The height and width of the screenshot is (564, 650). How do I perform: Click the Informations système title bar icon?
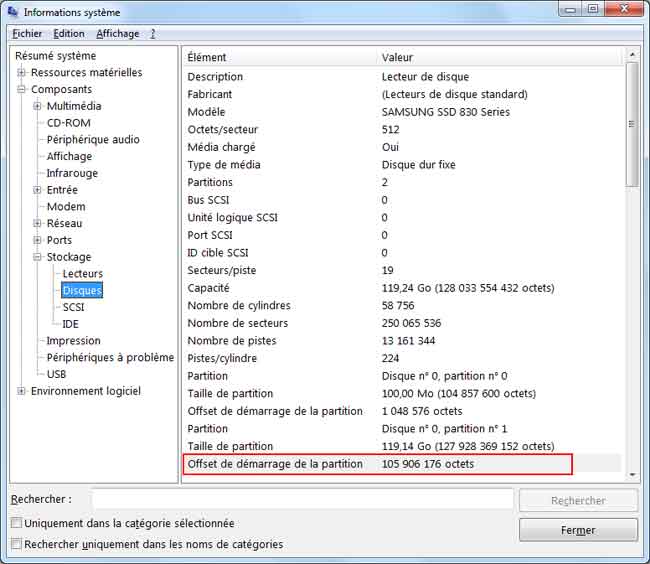point(13,12)
